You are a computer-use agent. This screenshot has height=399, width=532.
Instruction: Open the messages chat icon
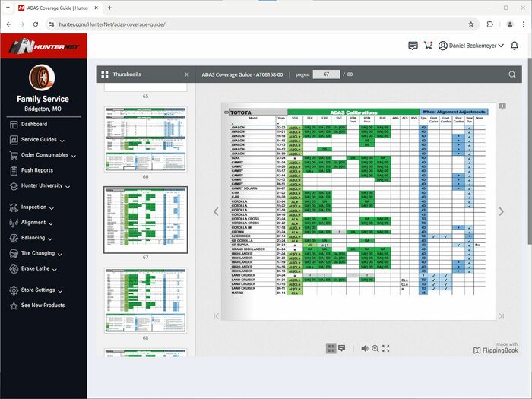[413, 46]
